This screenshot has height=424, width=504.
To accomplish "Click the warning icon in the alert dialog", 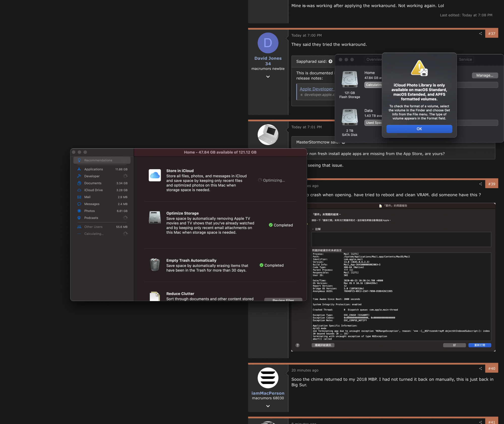I will point(419,68).
